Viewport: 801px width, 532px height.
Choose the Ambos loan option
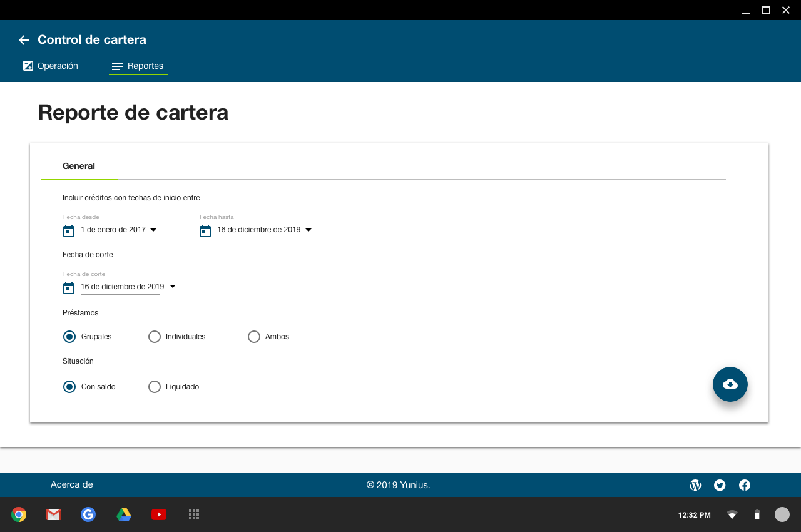coord(254,337)
